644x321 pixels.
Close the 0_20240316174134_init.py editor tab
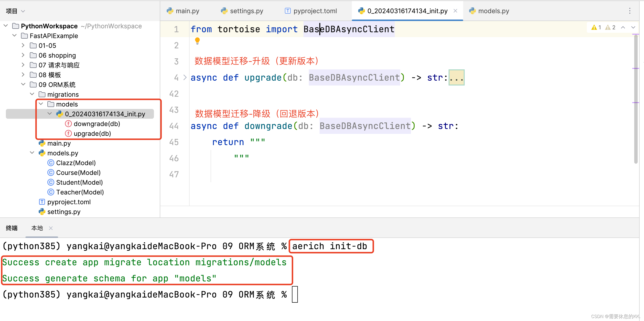455,11
